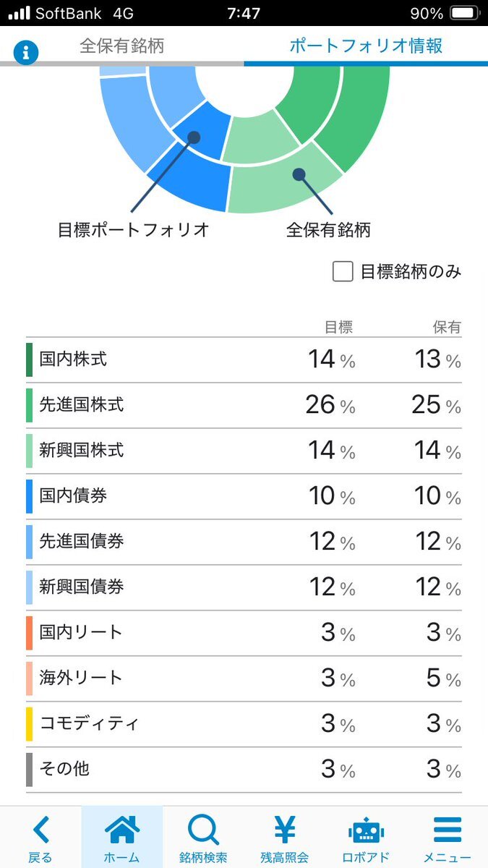Viewport: 488px width, 868px height.
Task: Click the 全保有銘柄 chart label
Action: (328, 230)
